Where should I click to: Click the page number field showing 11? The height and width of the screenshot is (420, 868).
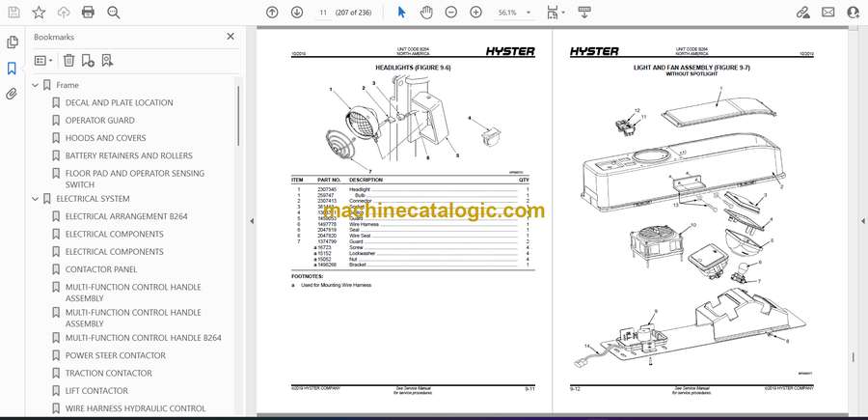323,13
